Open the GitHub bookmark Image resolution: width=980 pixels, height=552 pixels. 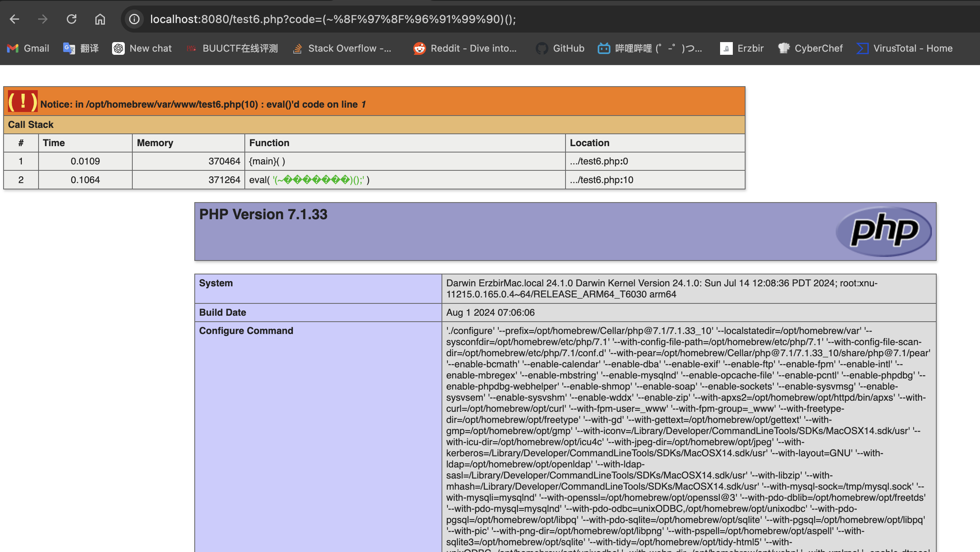(x=560, y=48)
